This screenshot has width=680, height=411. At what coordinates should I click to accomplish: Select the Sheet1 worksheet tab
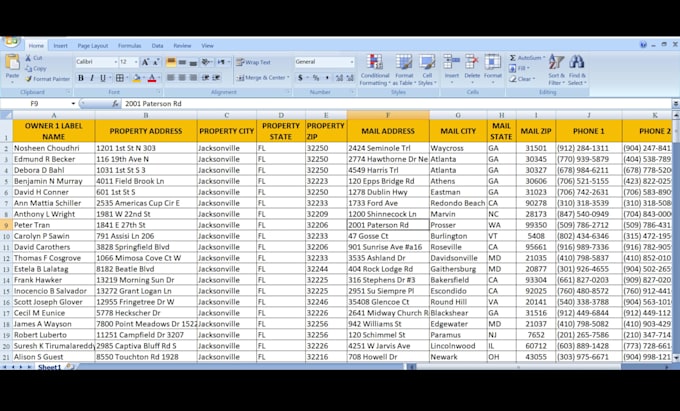point(49,367)
